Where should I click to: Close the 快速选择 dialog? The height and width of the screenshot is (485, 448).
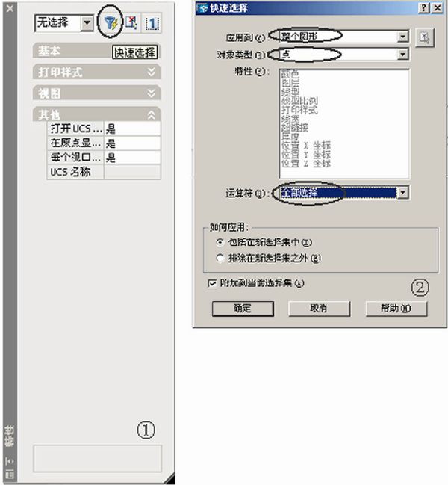coord(438,7)
